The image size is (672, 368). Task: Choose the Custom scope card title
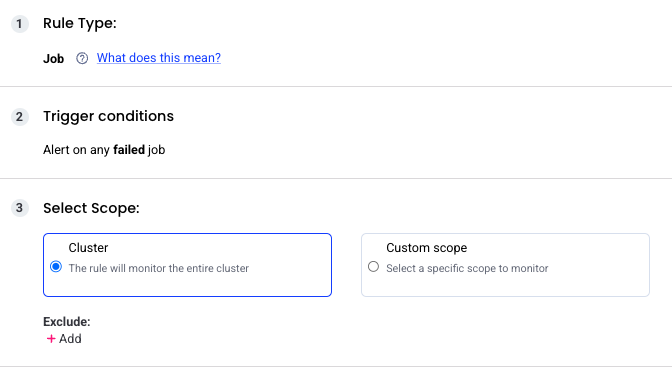(x=426, y=248)
